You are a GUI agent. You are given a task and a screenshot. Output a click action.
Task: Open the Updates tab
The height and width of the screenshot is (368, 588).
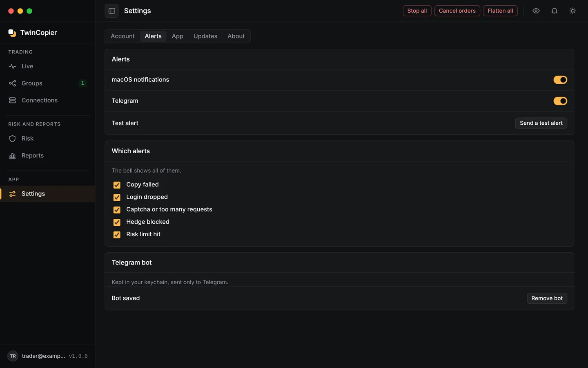click(205, 36)
